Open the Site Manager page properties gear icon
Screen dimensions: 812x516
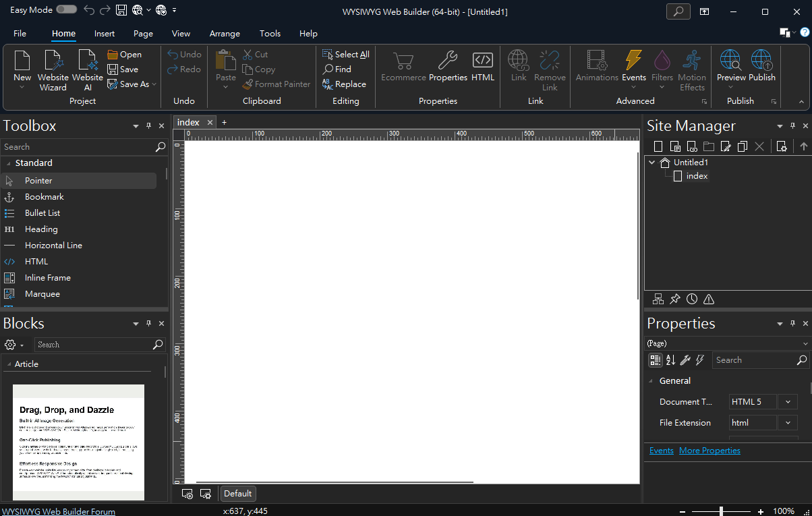(782, 146)
